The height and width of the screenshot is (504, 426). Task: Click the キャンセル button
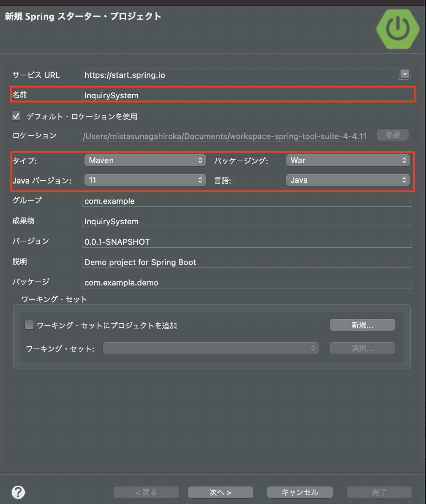click(x=299, y=492)
